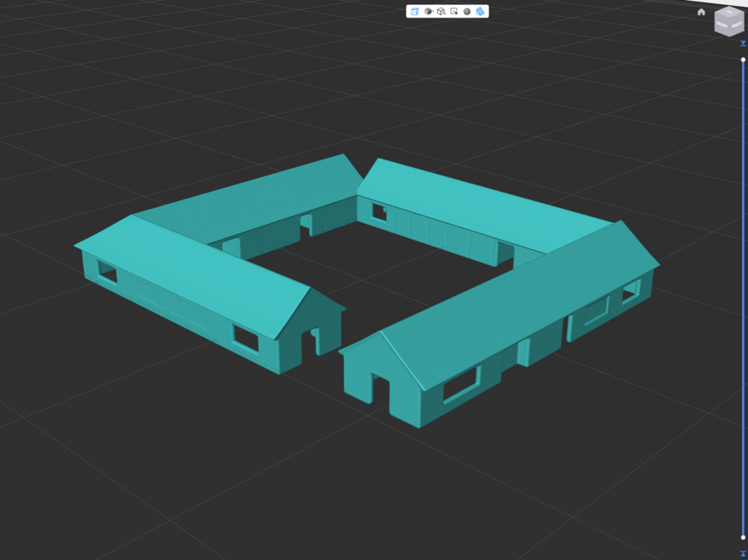Toggle the perspective view cube icon
Screen dimensions: 748x560
[415, 12]
